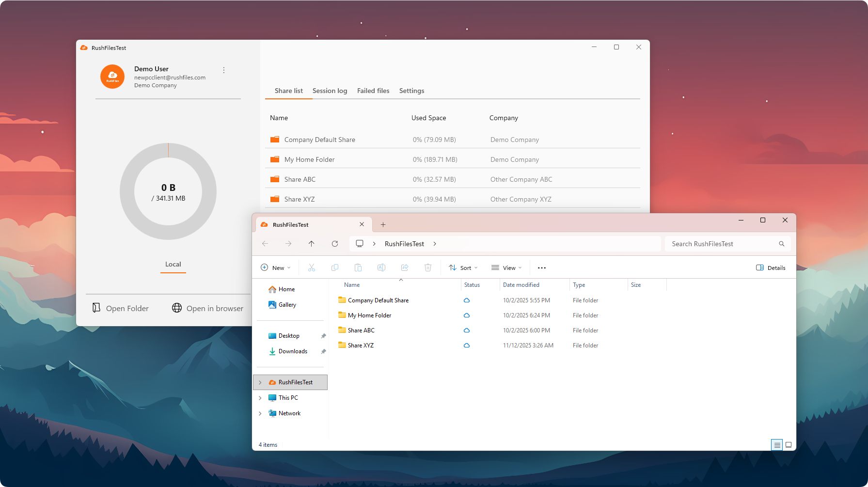Click cloud status icon for Company Default Share

(x=467, y=300)
